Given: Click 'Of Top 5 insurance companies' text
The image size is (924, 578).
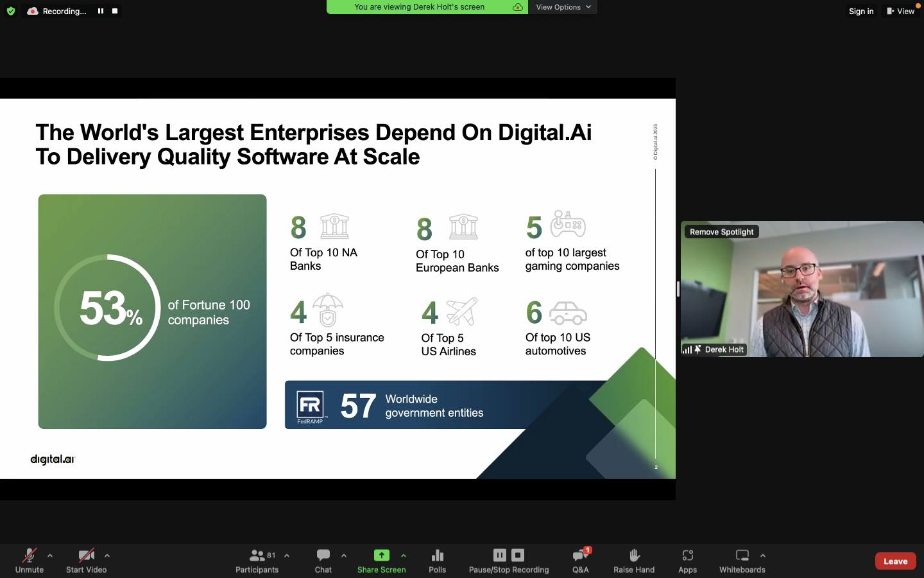Looking at the screenshot, I should pyautogui.click(x=337, y=344).
